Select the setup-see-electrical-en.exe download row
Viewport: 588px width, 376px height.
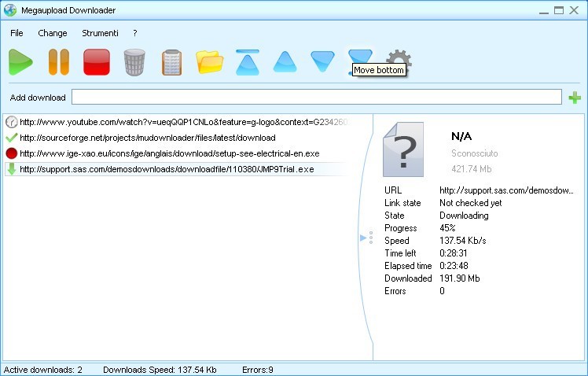click(x=177, y=153)
